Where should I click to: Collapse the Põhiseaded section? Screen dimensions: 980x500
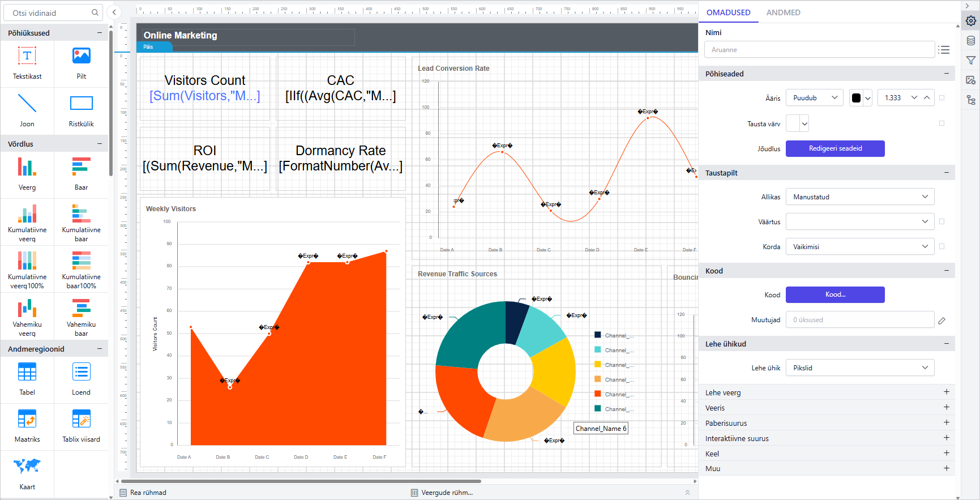tap(946, 74)
